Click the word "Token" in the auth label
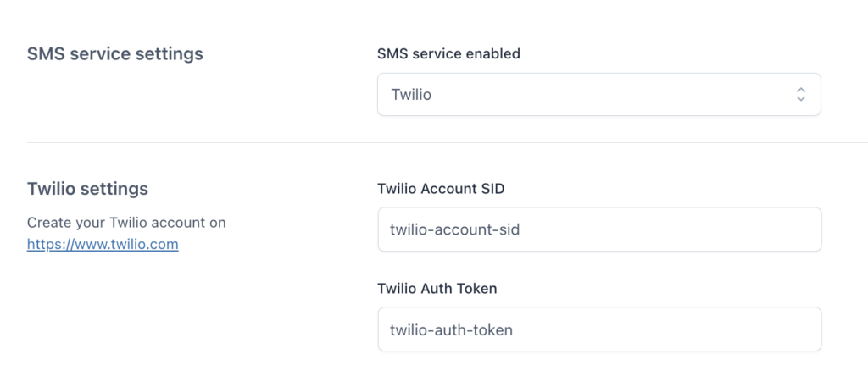 click(477, 288)
